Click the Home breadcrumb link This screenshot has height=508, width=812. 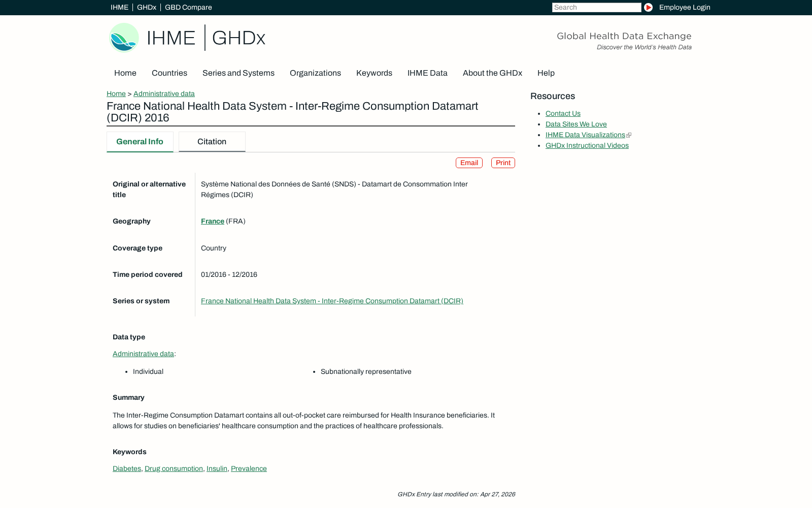116,93
